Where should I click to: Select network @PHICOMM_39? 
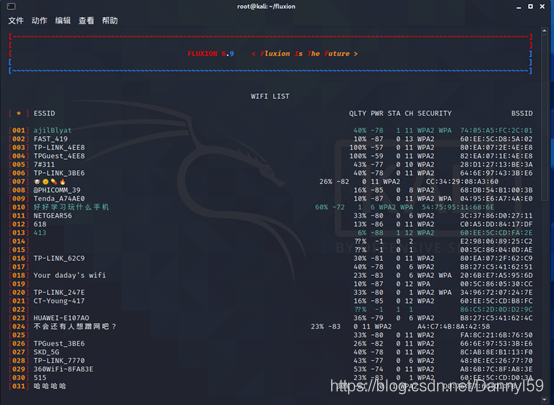[x=57, y=190]
